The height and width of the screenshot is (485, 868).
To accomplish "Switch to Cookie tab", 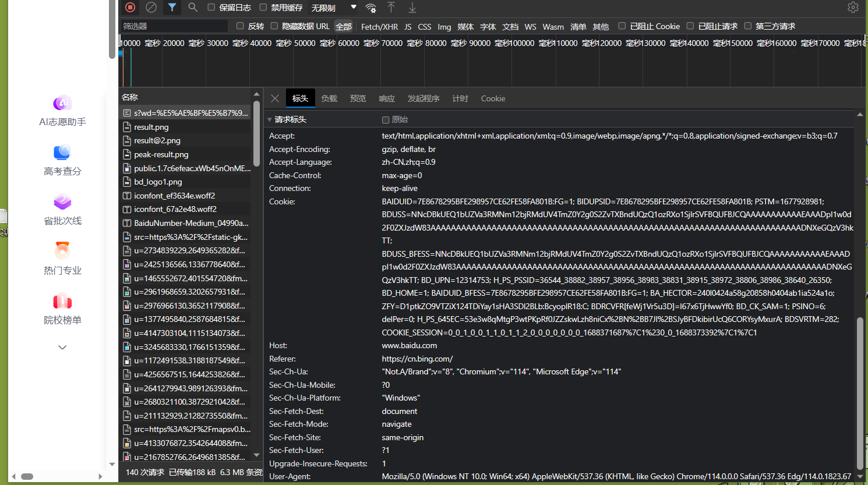I will (x=493, y=98).
